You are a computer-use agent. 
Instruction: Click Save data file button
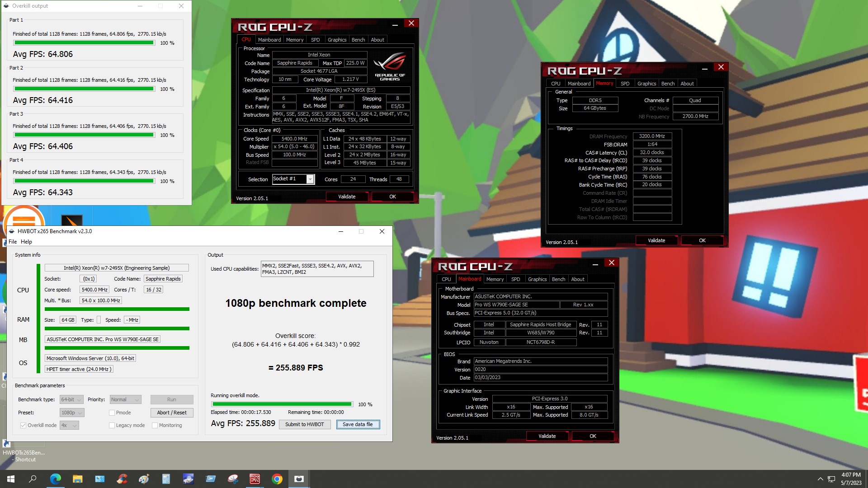[x=358, y=424]
